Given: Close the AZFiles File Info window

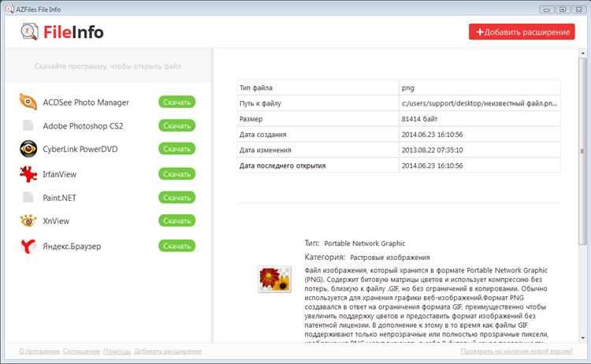Looking at the screenshot, I should (x=578, y=9).
